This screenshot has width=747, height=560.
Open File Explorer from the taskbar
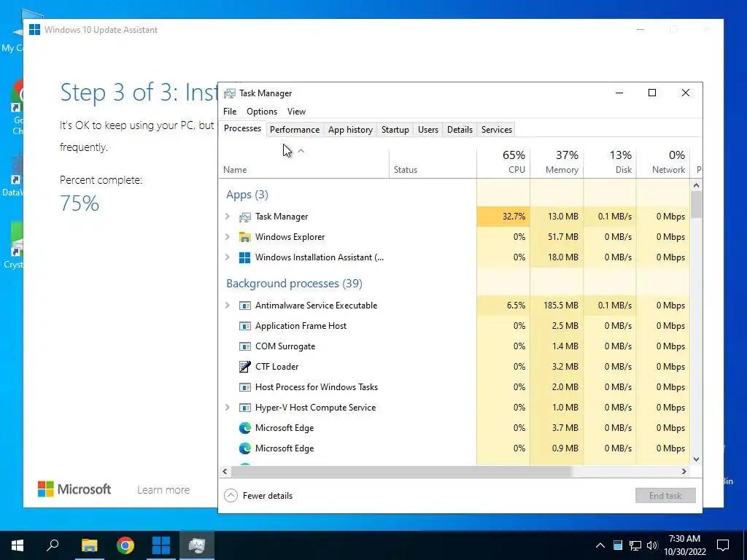pyautogui.click(x=89, y=545)
